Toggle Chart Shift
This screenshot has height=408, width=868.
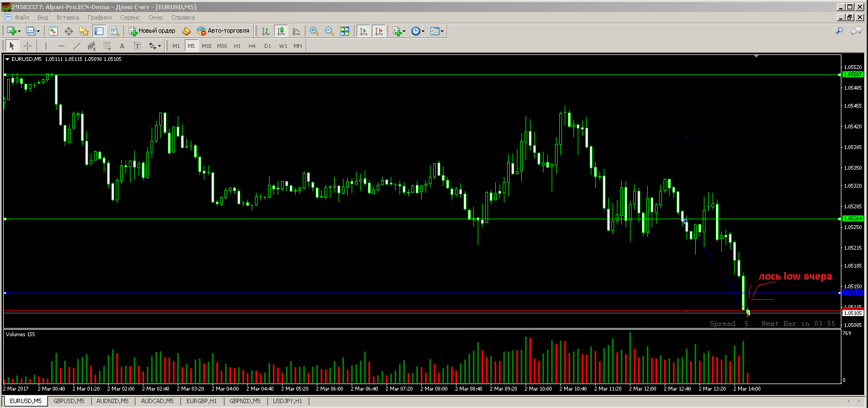379,31
